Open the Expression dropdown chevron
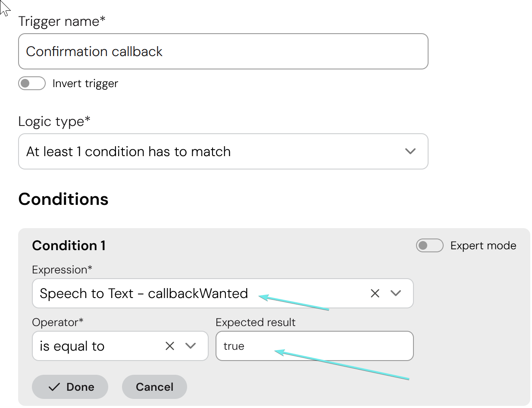The height and width of the screenshot is (408, 532). [x=395, y=293]
